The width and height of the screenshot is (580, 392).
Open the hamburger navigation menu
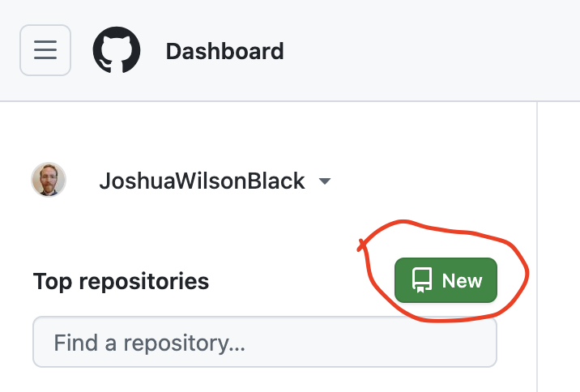[x=45, y=50]
